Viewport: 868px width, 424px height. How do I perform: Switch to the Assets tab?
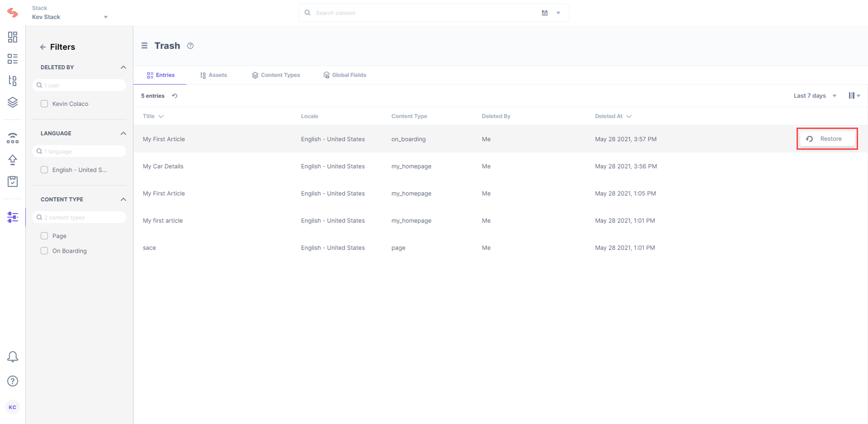coord(213,75)
